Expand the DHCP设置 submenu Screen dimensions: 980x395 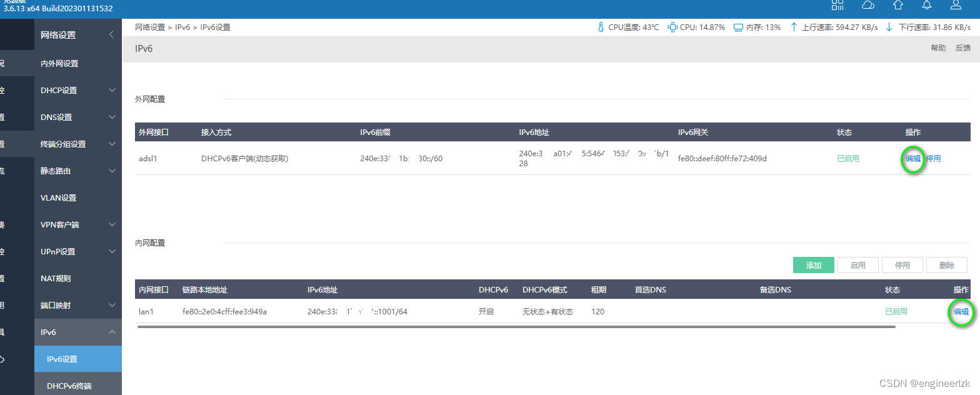coord(112,90)
